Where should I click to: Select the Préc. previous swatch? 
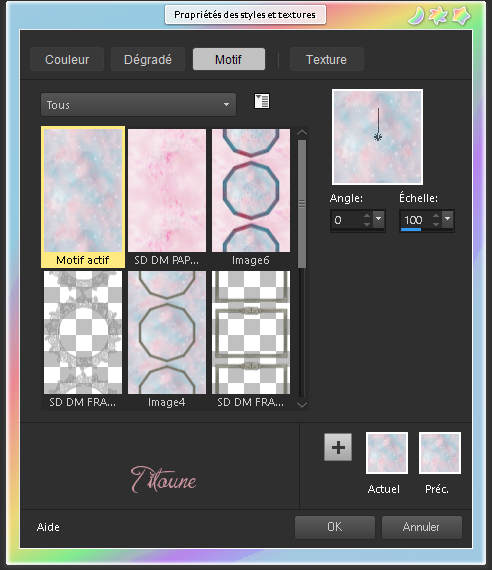pos(440,453)
